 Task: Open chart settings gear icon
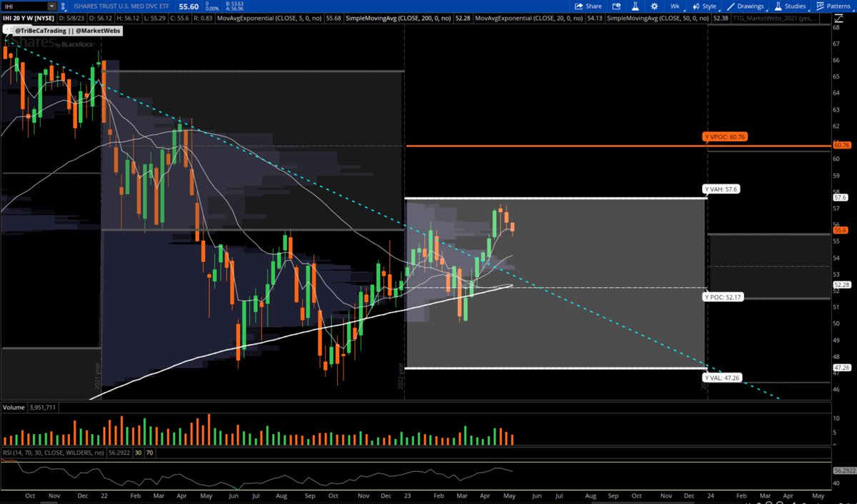[x=654, y=6]
